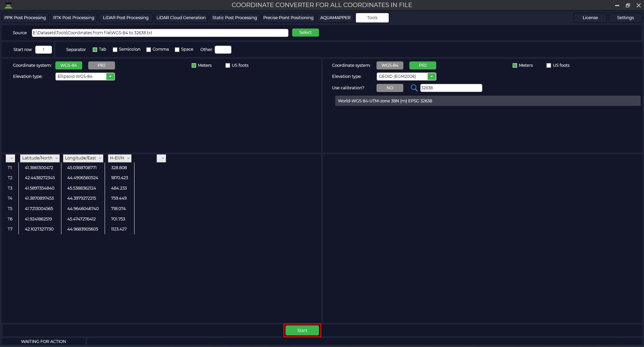Toggle Meters checkbox in target panel
644x347 pixels.
[515, 65]
